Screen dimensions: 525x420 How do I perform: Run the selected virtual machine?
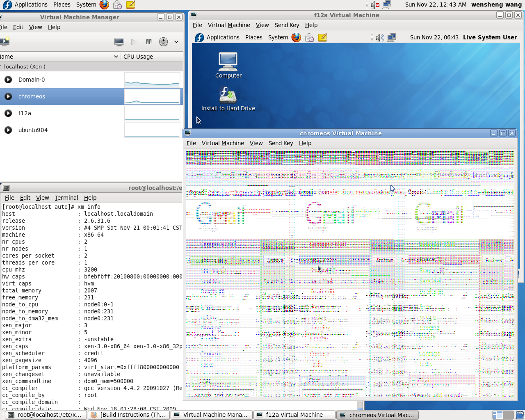(x=134, y=42)
